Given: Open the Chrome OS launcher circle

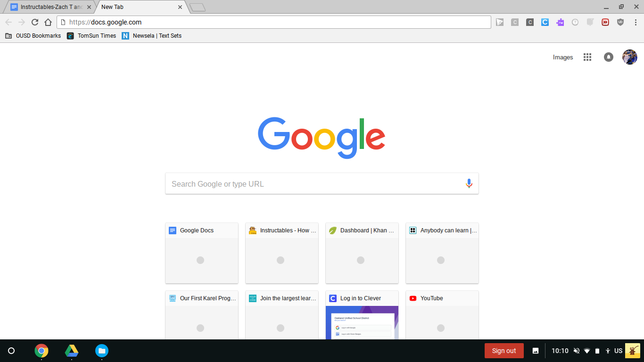Looking at the screenshot, I should (x=12, y=351).
